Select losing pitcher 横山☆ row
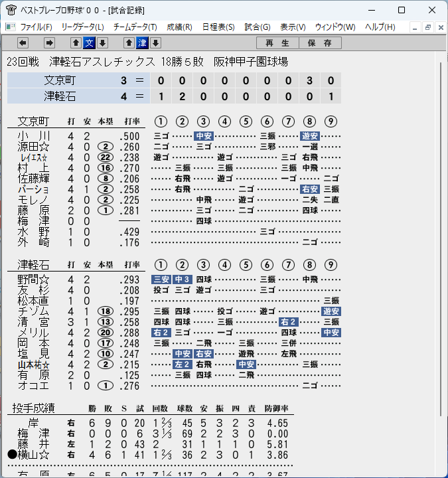The width and height of the screenshot is (448, 478). (151, 455)
